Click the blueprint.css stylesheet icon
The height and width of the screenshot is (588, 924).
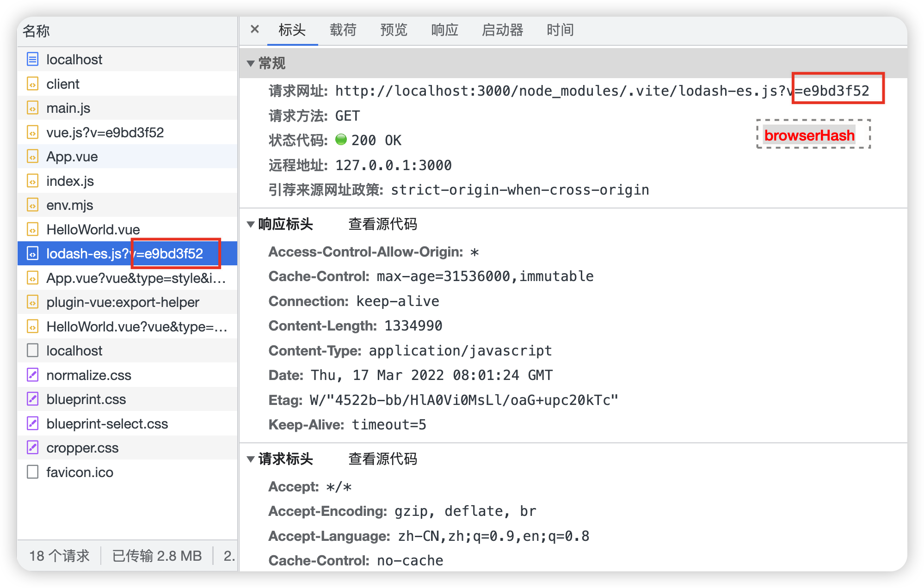32,399
